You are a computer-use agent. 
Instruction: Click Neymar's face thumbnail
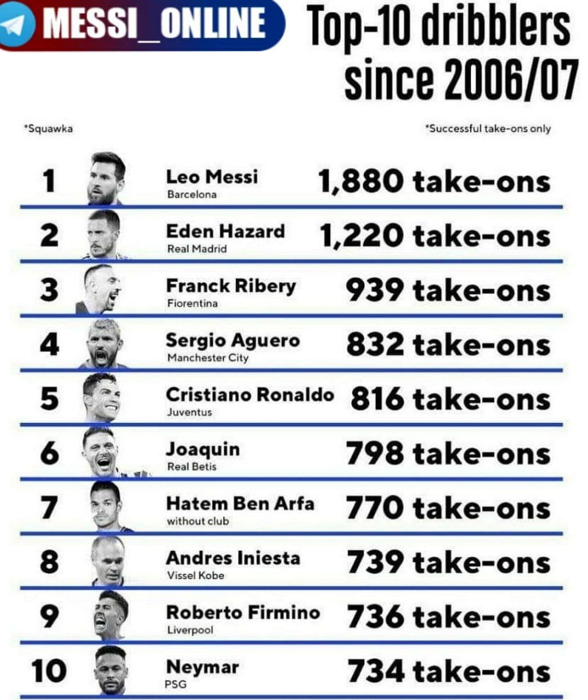click(x=112, y=670)
